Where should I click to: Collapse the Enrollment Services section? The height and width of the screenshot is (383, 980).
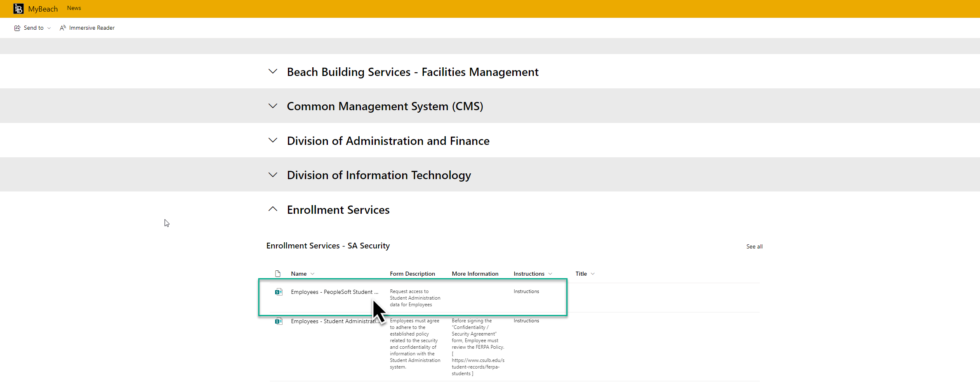point(273,209)
